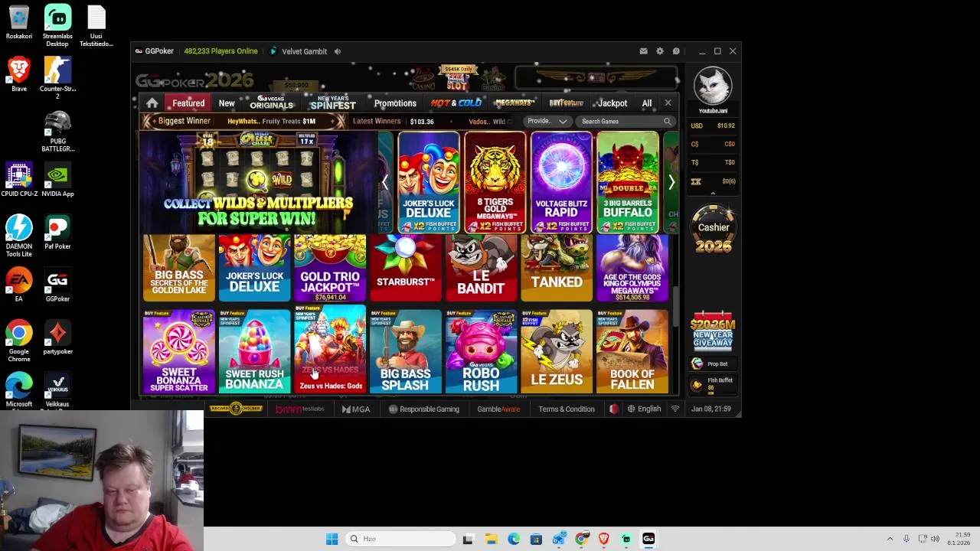This screenshot has height=551, width=980.
Task: Change language from English
Action: pos(644,409)
